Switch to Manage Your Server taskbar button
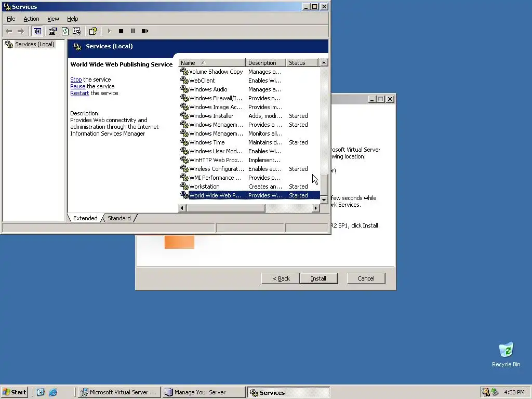The image size is (532, 399). (204, 392)
